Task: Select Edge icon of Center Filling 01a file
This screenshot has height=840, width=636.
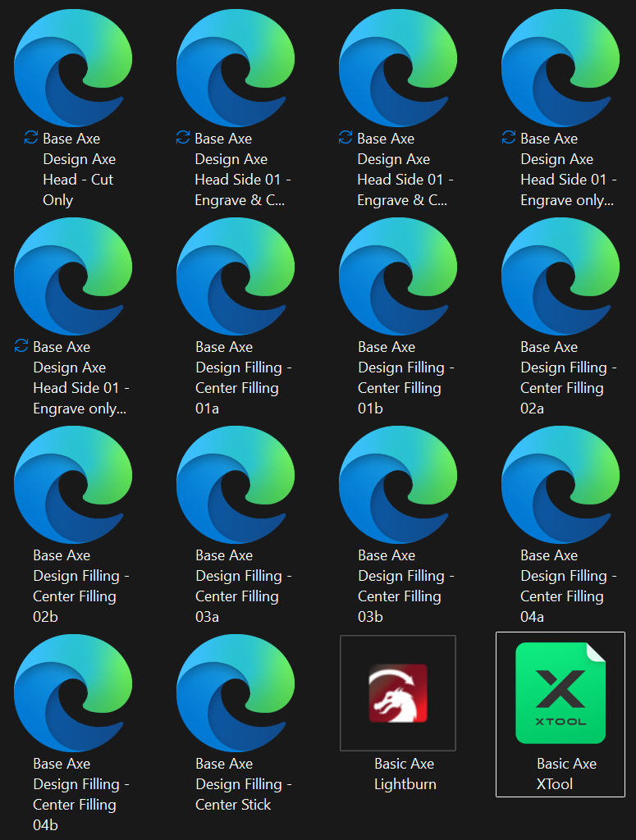Action: click(236, 276)
